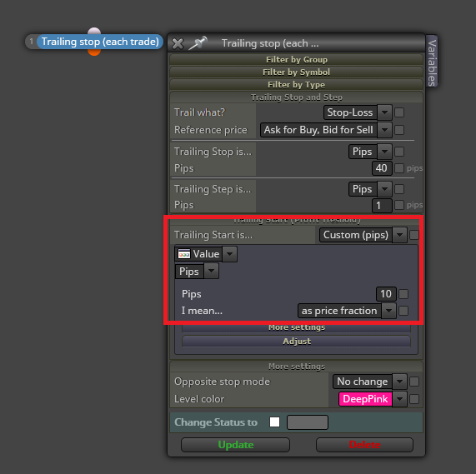Tick the checkbox beside the 10 value
Image resolution: width=476 pixels, height=474 pixels.
coord(403,293)
